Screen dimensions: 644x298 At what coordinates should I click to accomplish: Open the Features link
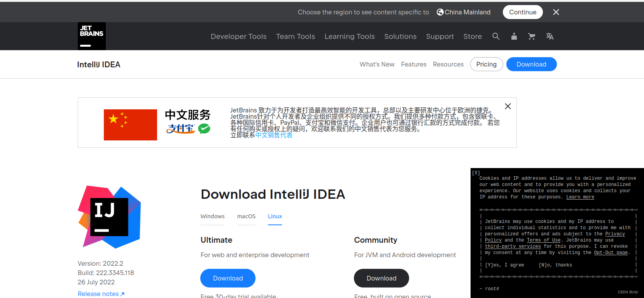[x=414, y=64]
